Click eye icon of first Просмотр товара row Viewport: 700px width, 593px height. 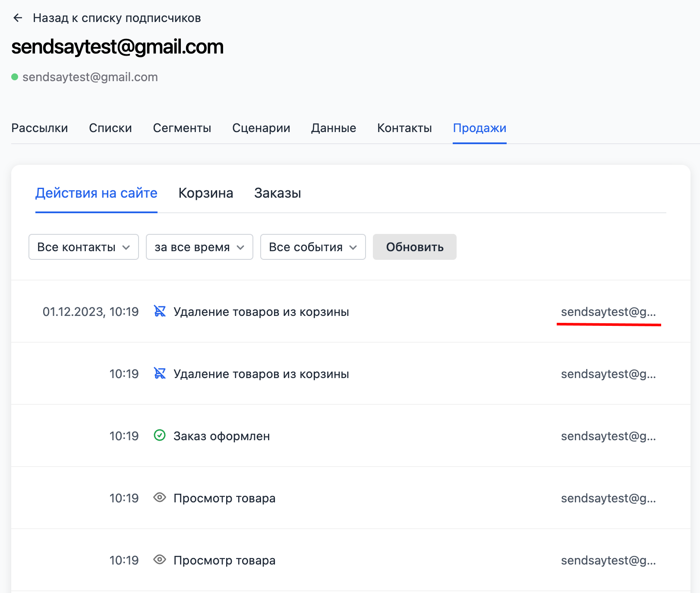click(160, 498)
